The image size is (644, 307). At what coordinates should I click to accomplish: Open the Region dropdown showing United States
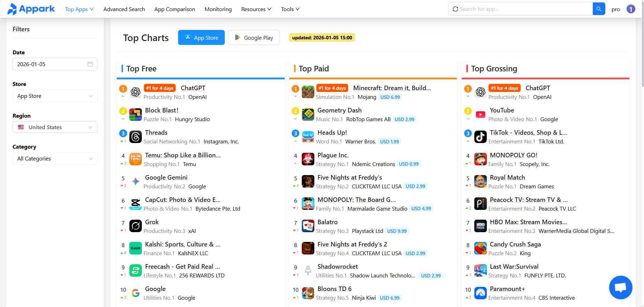pyautogui.click(x=55, y=127)
